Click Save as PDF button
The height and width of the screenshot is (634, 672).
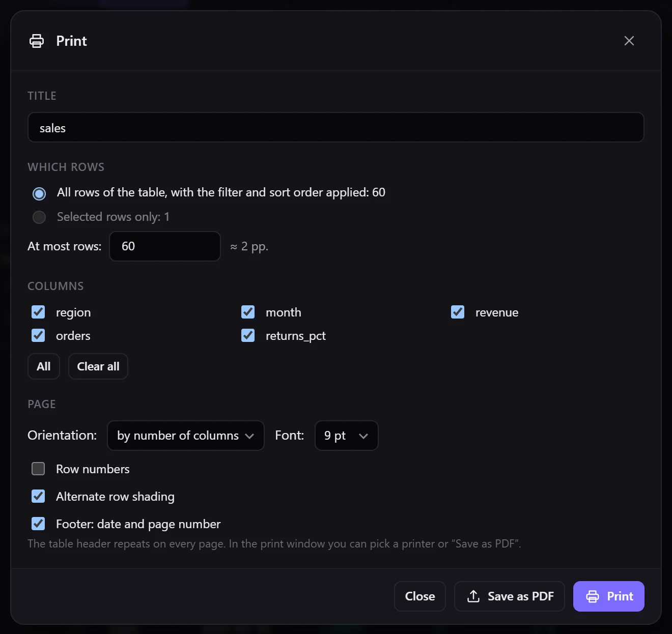pyautogui.click(x=510, y=596)
